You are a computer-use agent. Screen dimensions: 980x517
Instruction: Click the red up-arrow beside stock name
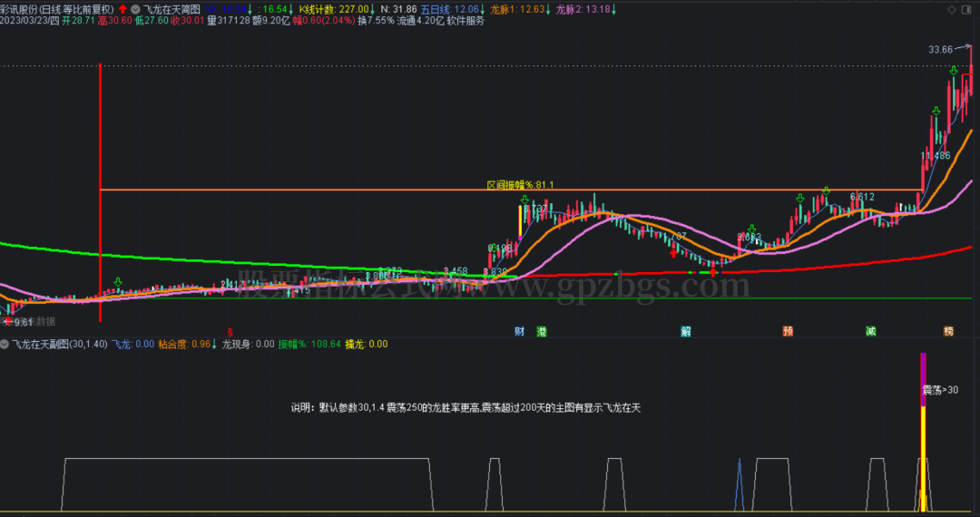[122, 9]
